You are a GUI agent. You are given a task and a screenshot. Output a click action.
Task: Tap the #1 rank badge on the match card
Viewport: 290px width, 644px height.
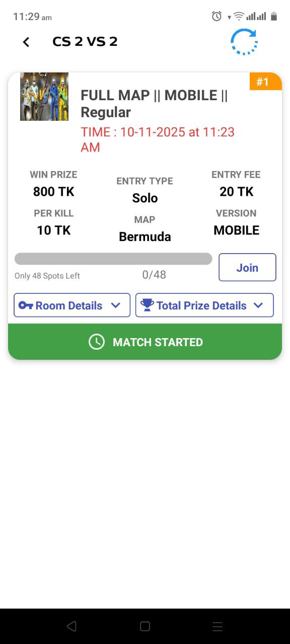(265, 82)
